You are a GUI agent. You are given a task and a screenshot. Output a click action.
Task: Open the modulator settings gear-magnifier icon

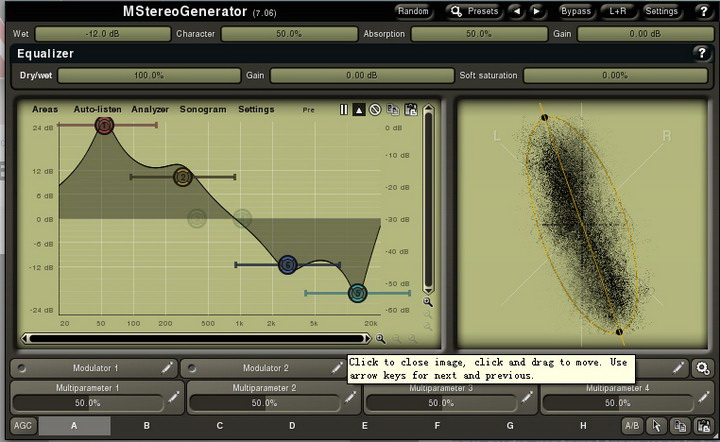(x=703, y=368)
